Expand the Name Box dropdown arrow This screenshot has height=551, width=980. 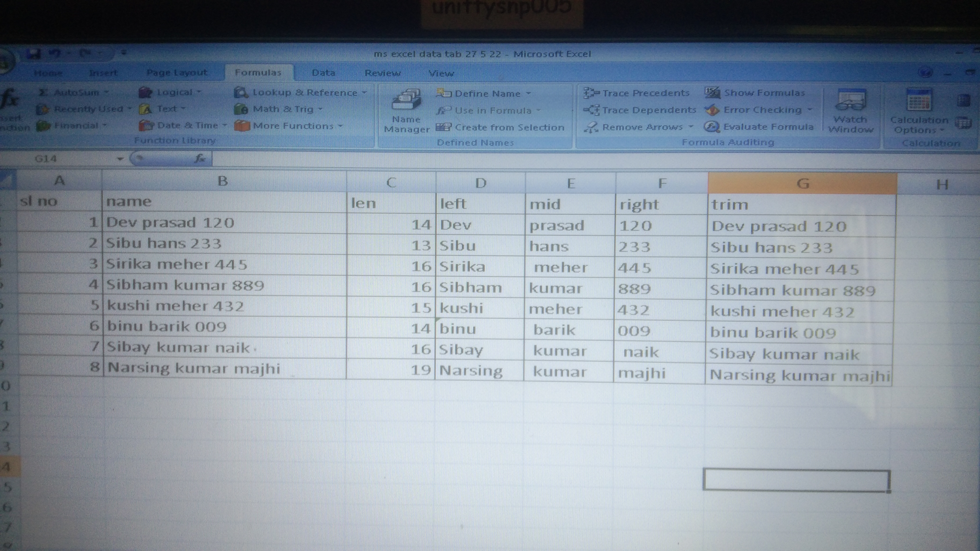pos(120,158)
